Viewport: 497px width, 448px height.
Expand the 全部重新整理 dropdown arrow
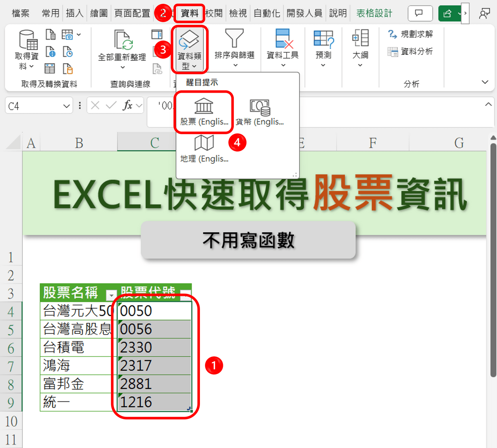click(123, 67)
